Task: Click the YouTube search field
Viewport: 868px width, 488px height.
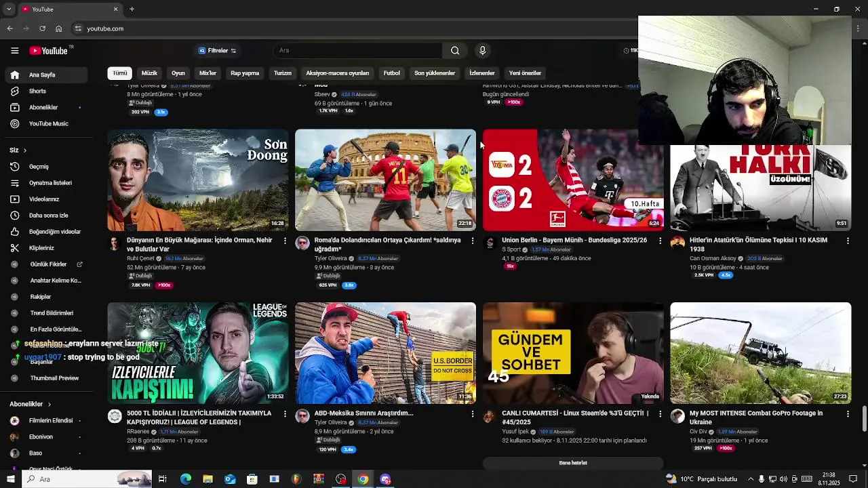Action: (357, 51)
